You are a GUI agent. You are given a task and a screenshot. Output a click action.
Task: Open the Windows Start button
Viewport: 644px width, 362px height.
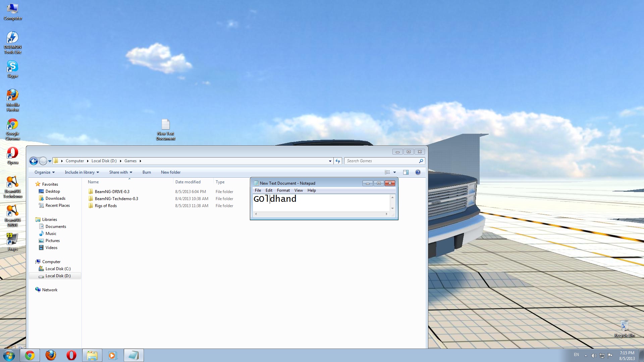coord(9,355)
